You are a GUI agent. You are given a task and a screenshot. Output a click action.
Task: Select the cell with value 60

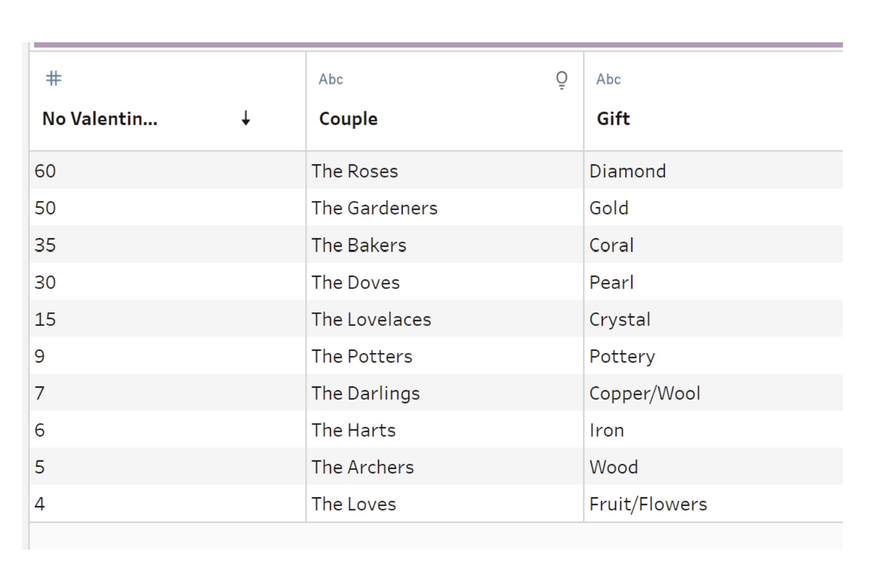click(45, 171)
